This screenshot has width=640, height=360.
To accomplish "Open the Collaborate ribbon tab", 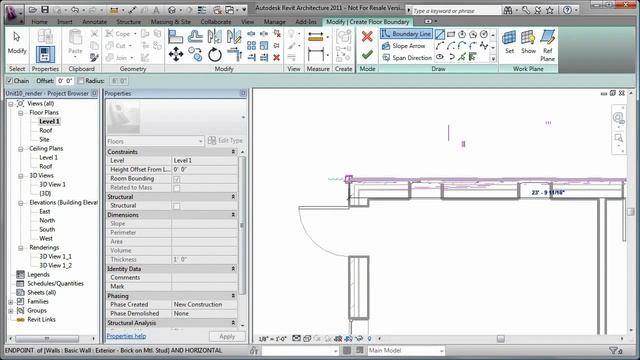I will point(216,22).
